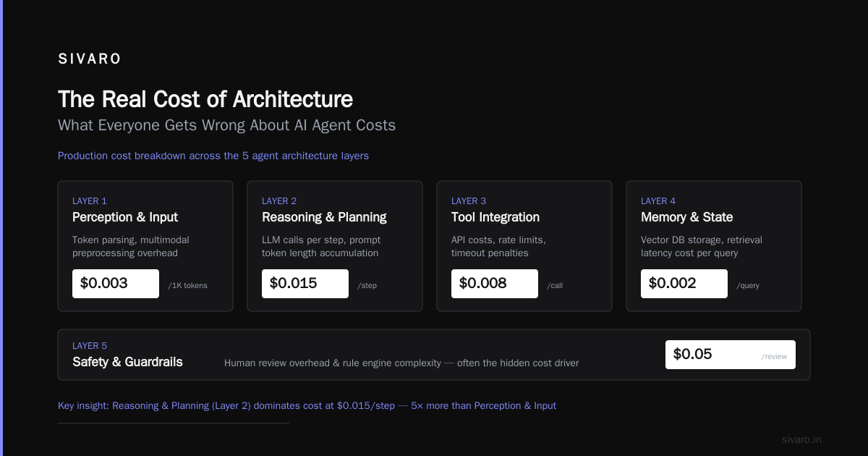Click the "LAYER 2" label
Viewport: 868px width, 456px height.
click(x=279, y=201)
